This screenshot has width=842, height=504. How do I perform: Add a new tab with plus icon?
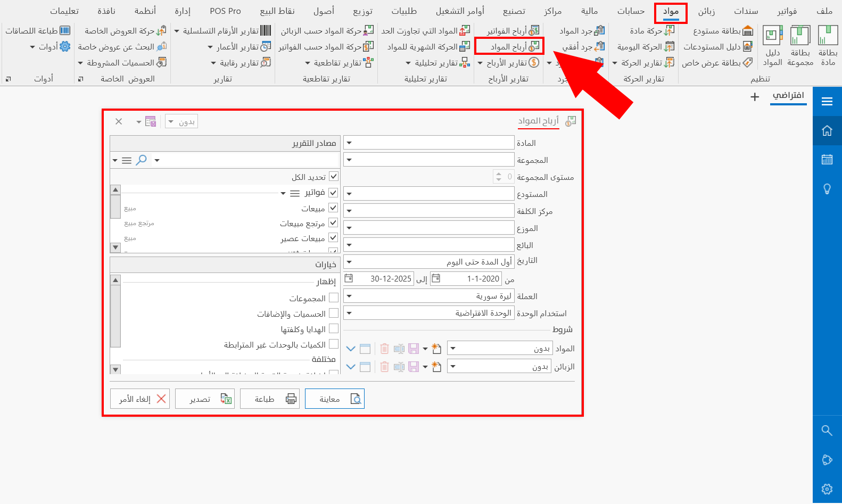click(x=755, y=97)
